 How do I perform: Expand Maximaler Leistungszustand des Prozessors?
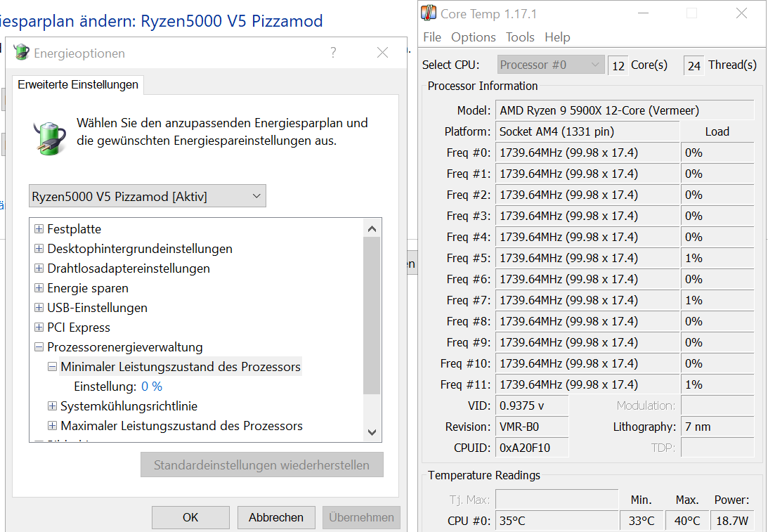(x=52, y=426)
